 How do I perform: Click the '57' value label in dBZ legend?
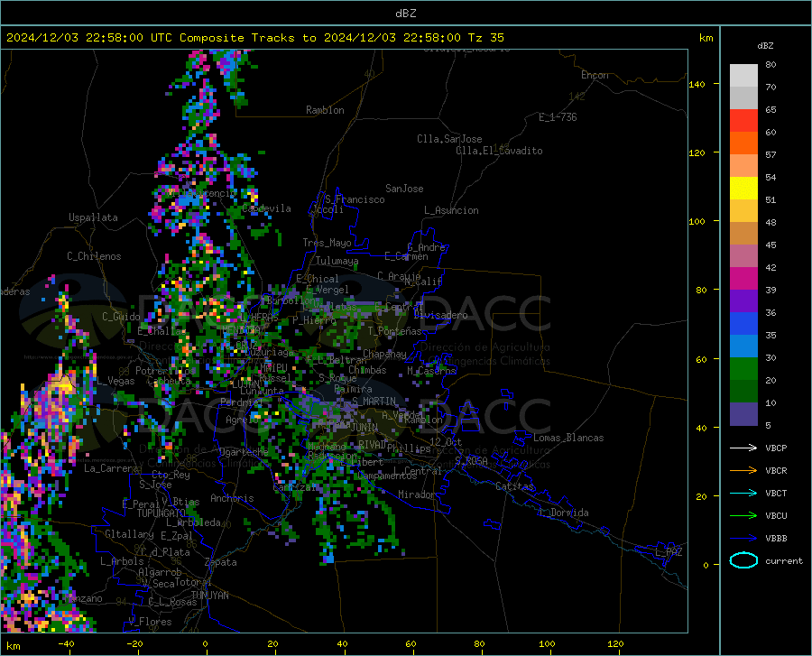tap(770, 155)
